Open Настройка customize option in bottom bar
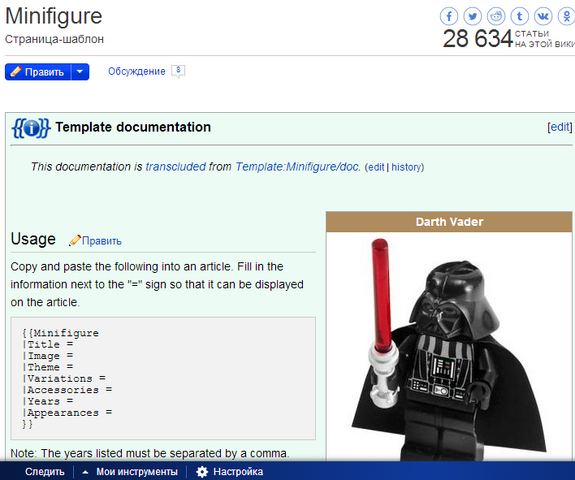 coord(238,472)
